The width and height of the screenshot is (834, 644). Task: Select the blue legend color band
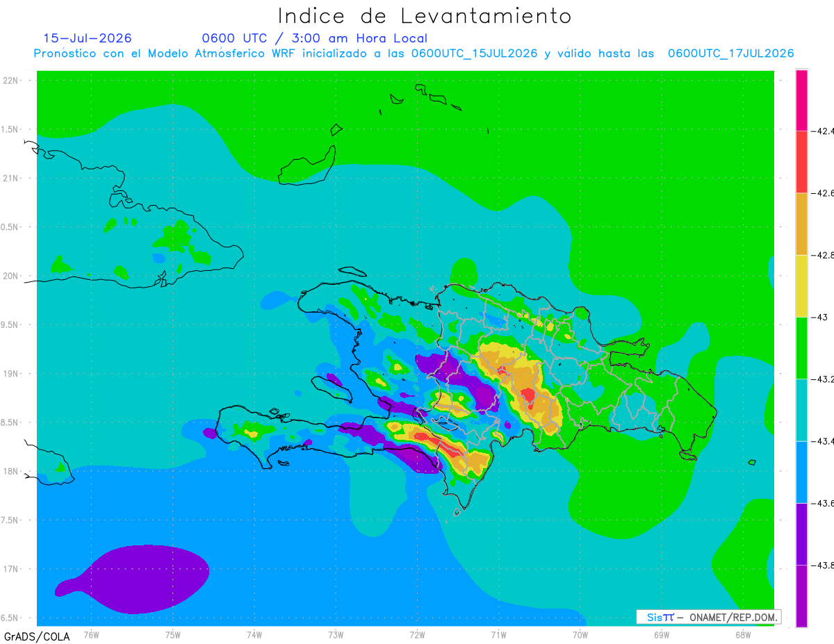(801, 472)
